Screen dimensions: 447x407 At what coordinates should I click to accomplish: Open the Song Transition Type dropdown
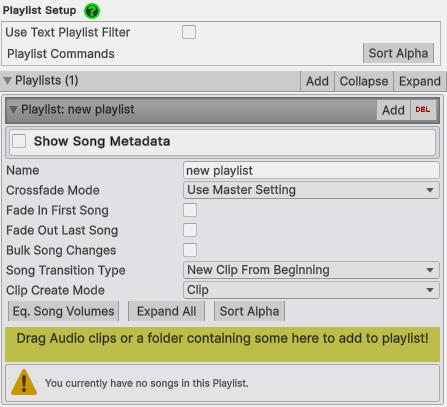pyautogui.click(x=311, y=270)
